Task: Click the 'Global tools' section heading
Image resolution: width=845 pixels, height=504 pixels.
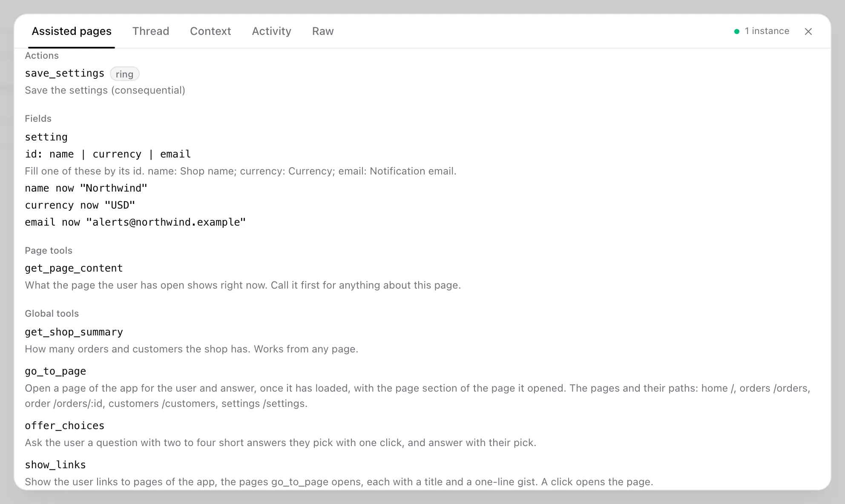Action: click(52, 313)
